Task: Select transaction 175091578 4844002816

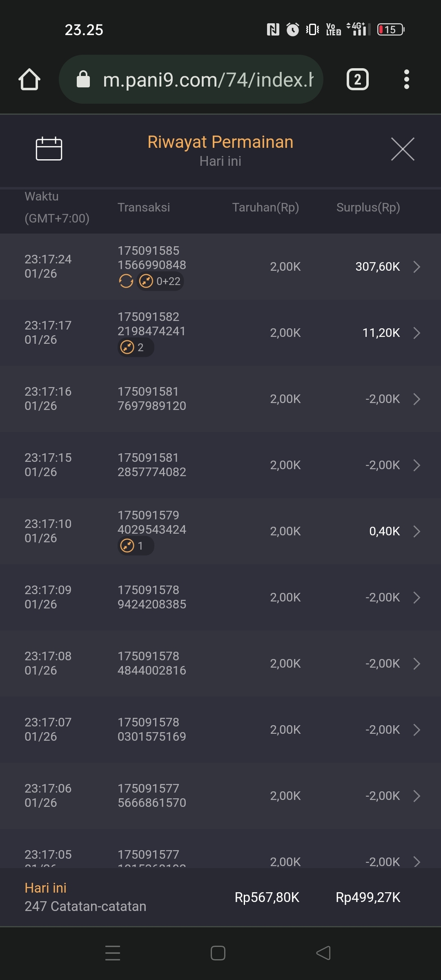Action: pyautogui.click(x=152, y=664)
